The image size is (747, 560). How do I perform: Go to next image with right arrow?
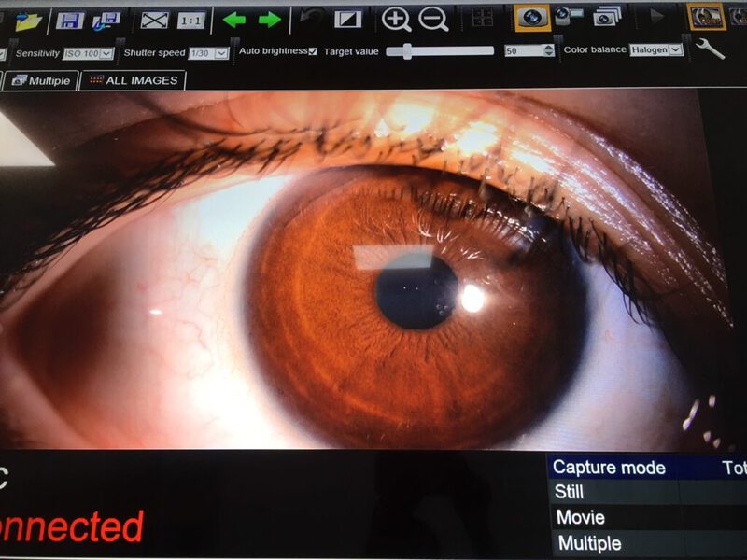269,19
